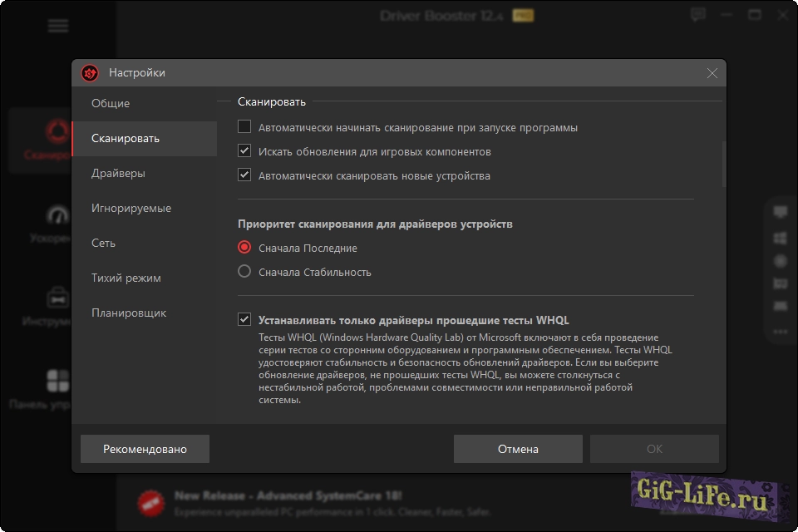This screenshot has height=532, width=798.
Task: Click the 'Отмена' button
Action: [518, 449]
